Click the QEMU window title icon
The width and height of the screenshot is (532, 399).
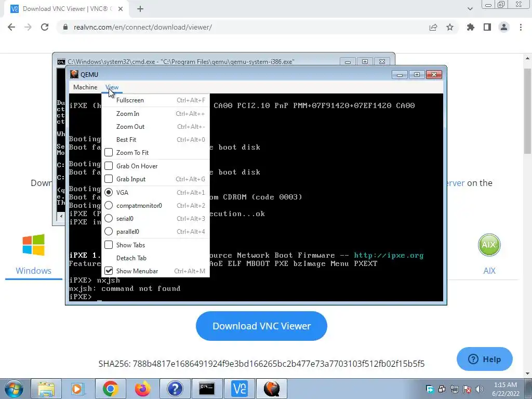coord(74,74)
